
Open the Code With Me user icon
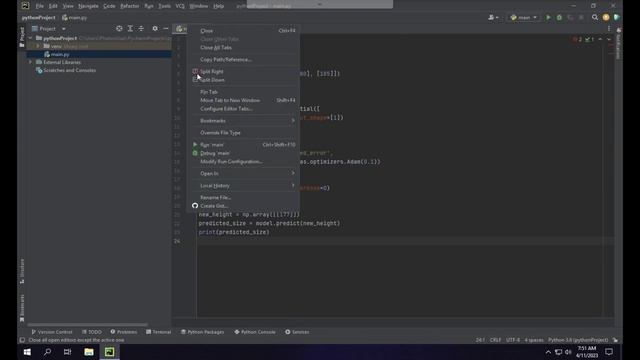click(x=493, y=18)
